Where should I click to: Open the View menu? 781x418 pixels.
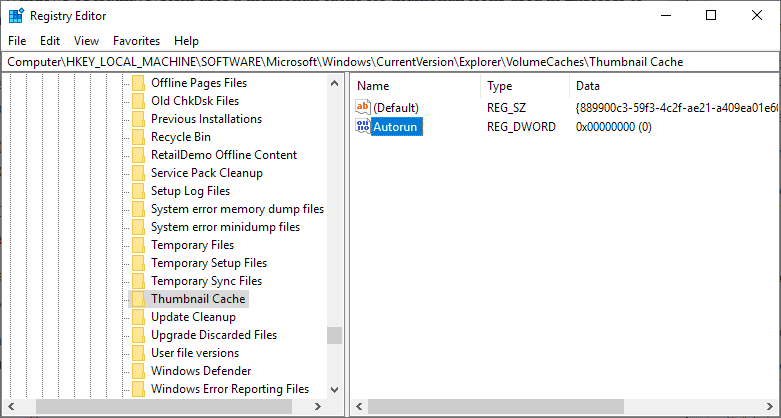click(x=87, y=41)
